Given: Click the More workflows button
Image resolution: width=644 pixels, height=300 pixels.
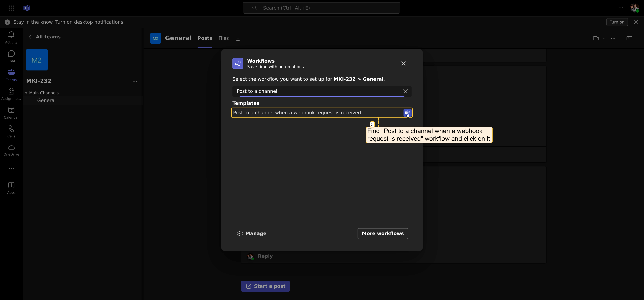Looking at the screenshot, I should tap(383, 233).
